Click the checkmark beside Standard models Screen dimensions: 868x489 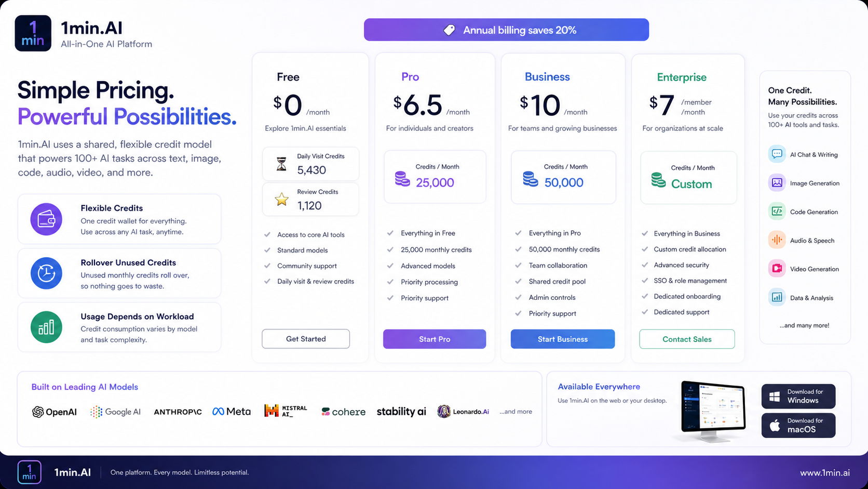tap(267, 250)
